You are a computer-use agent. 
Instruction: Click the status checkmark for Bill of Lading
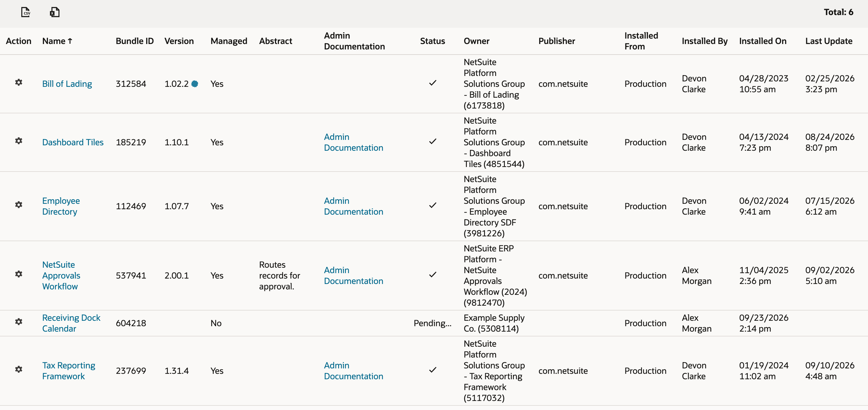pyautogui.click(x=433, y=83)
